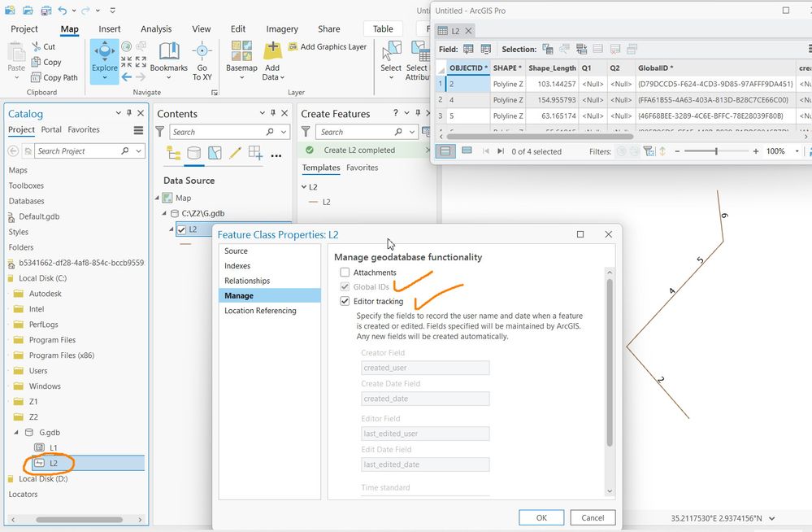Viewport: 812px width, 532px height.
Task: Open the Analysis ribbon tab
Action: pyautogui.click(x=156, y=29)
